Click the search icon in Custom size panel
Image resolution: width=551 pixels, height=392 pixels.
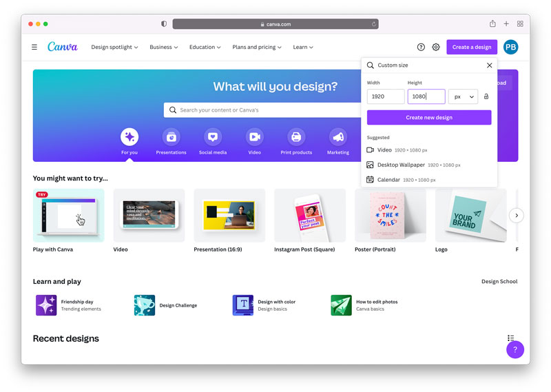pos(370,65)
